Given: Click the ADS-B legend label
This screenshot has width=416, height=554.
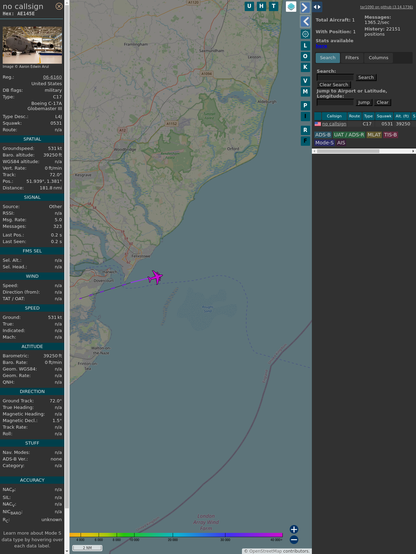Looking at the screenshot, I should (322, 135).
